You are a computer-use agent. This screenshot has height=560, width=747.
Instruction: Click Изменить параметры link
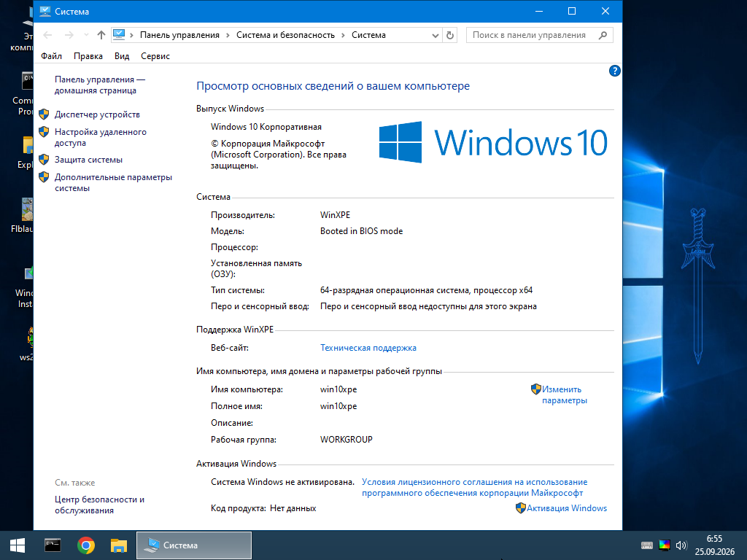pos(565,394)
